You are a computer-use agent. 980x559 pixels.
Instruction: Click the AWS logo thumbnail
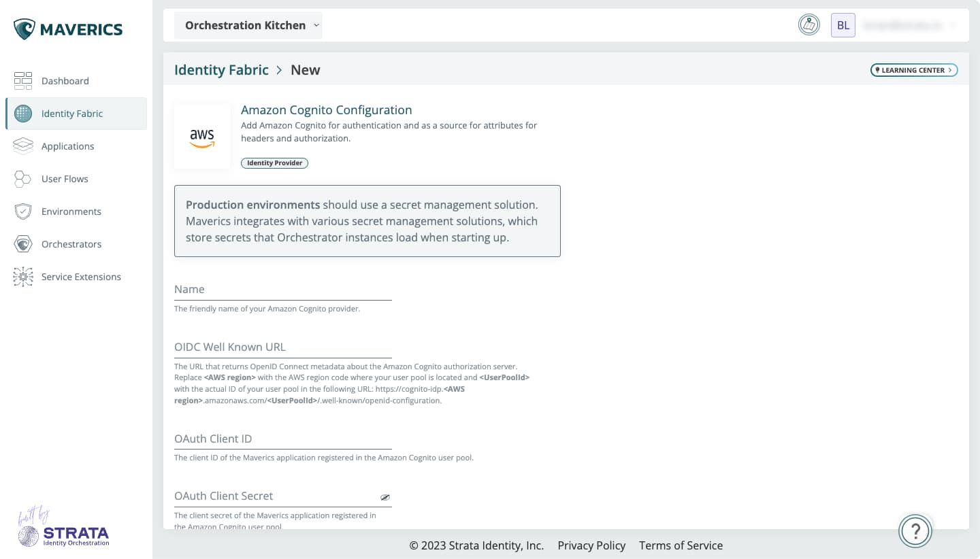(202, 136)
